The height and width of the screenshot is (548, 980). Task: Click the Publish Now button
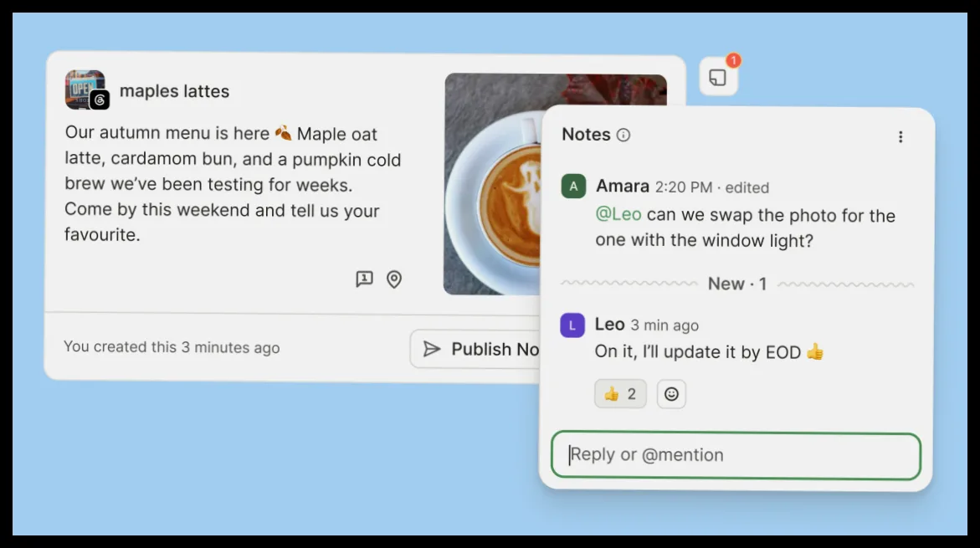(x=475, y=349)
